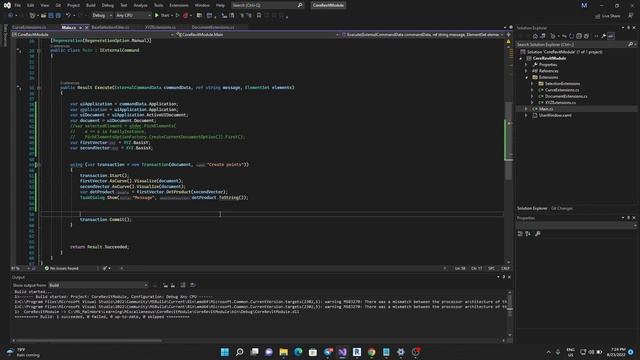
Task: Click the Show All Files icon
Action: coord(586,36)
